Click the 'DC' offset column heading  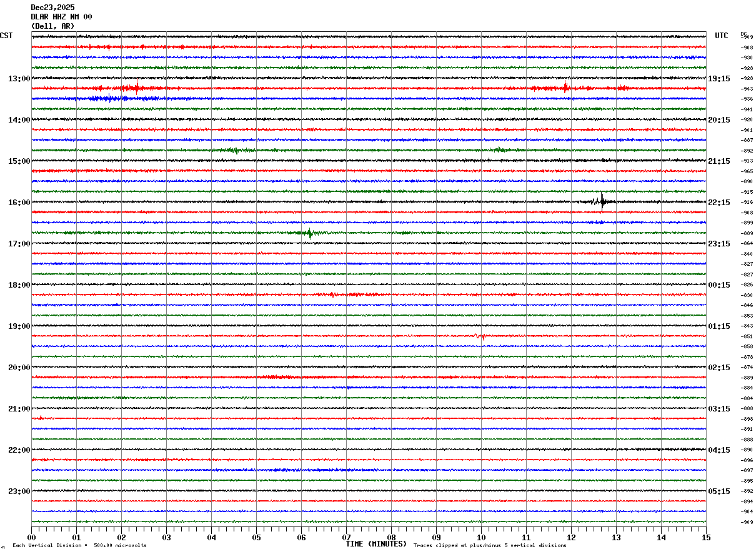pos(744,34)
